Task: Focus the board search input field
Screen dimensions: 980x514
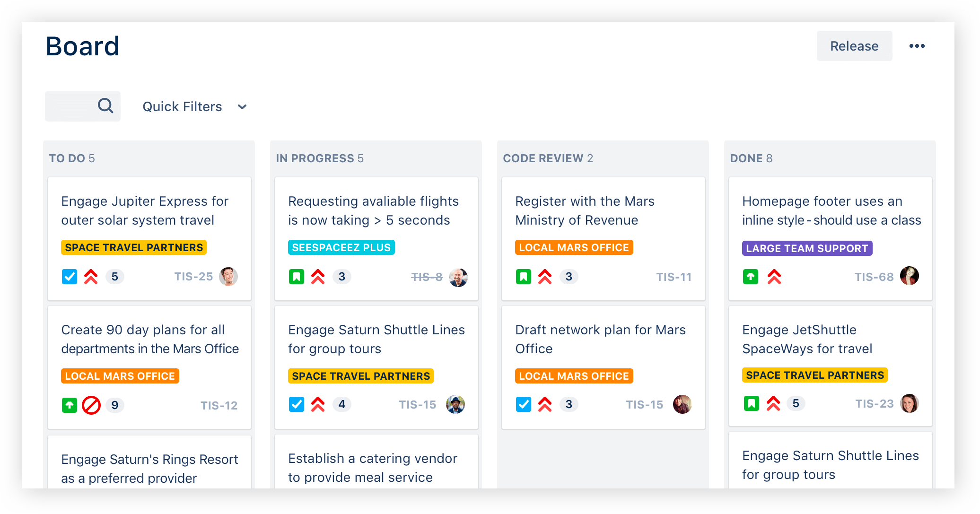Action: click(x=71, y=106)
